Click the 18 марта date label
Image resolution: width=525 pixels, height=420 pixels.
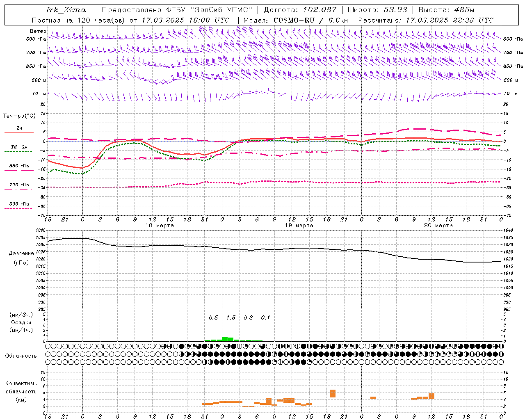pos(160,226)
